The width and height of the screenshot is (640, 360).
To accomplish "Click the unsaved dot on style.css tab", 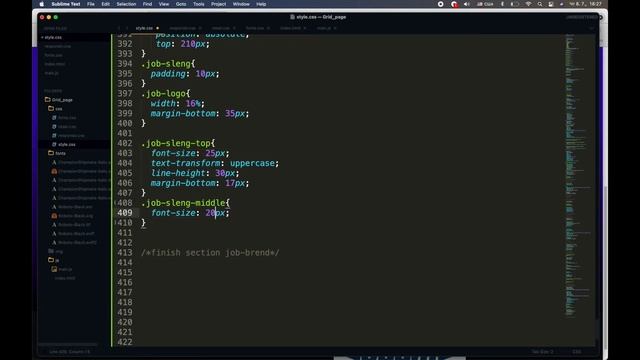I will pyautogui.click(x=158, y=28).
